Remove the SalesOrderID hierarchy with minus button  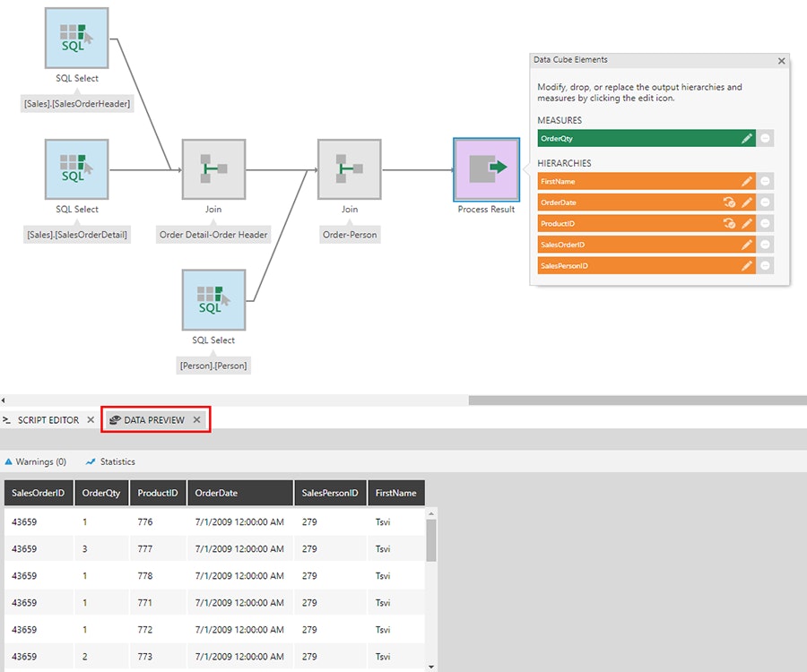(766, 245)
